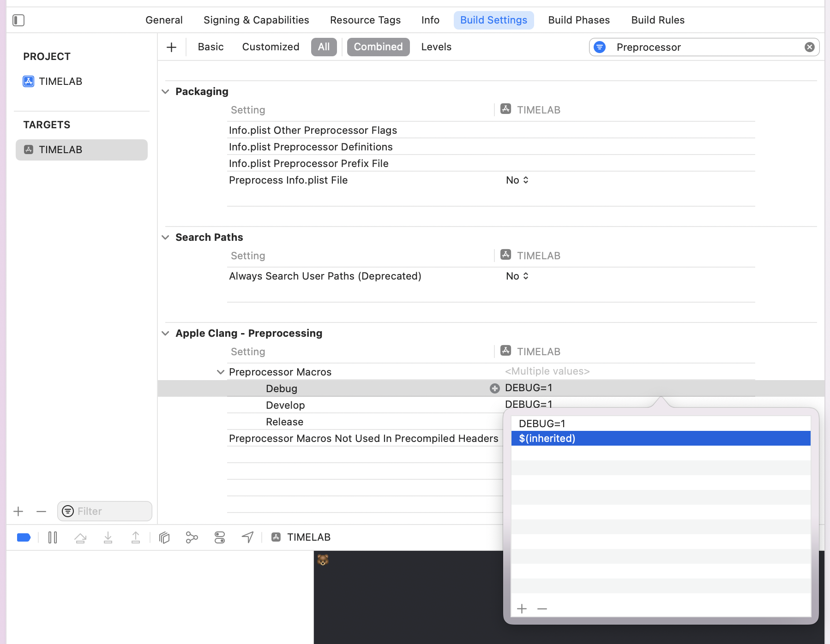Click Develop row DEBUG=1 value
The width and height of the screenshot is (830, 644).
(x=529, y=405)
